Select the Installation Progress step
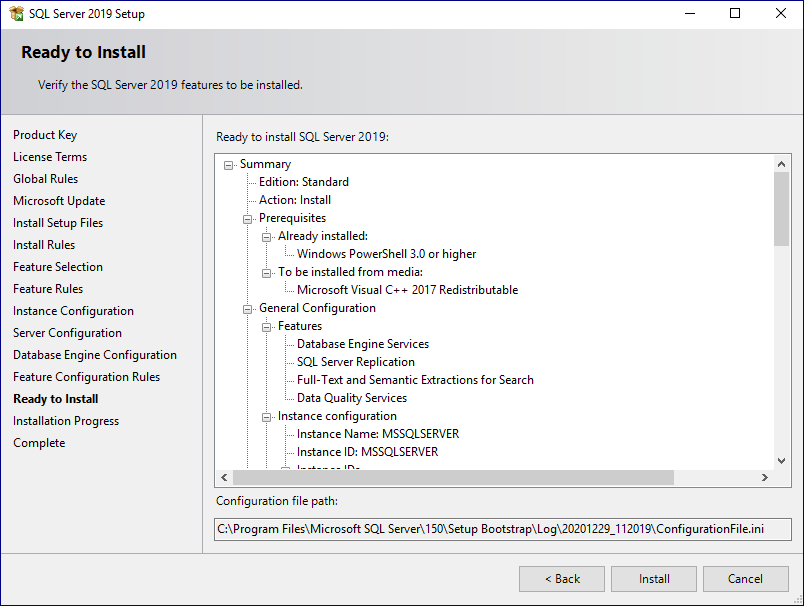Screen dimensions: 804x606 pos(66,420)
